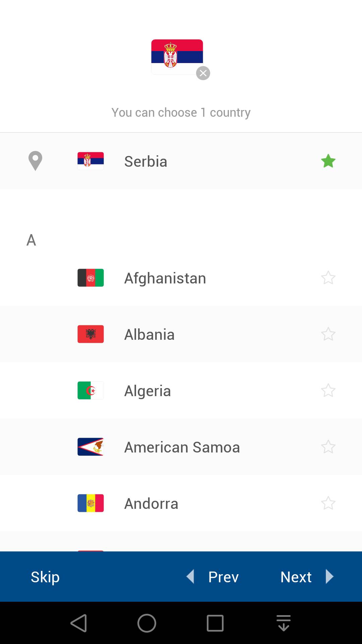This screenshot has height=644, width=362.
Task: Remove the selected Serbia flag with X
Action: pyautogui.click(x=203, y=73)
